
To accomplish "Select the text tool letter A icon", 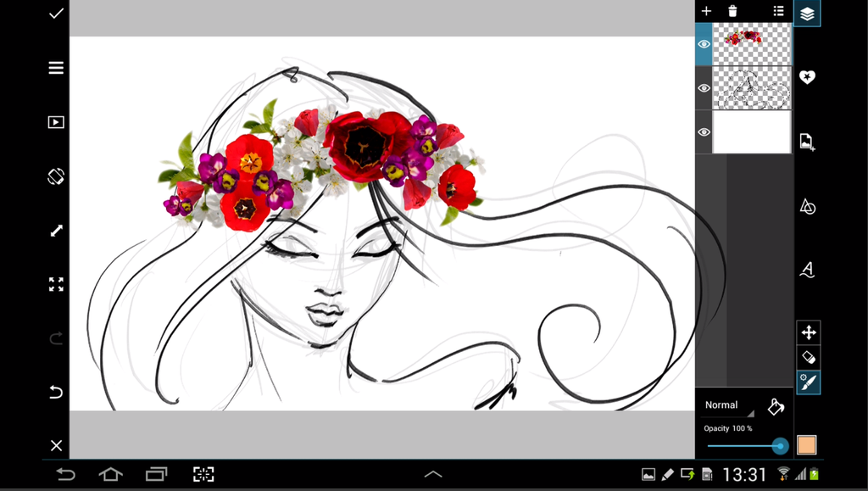I will point(807,270).
